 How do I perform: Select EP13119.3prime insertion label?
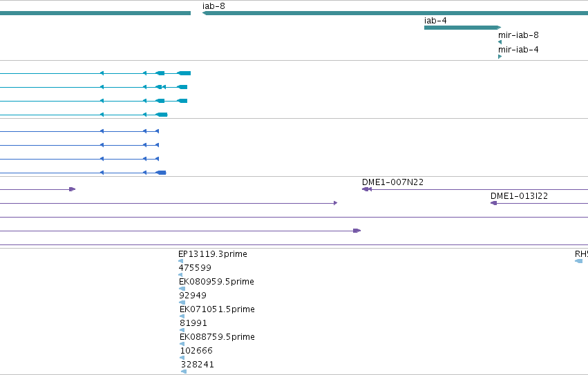pyautogui.click(x=213, y=254)
